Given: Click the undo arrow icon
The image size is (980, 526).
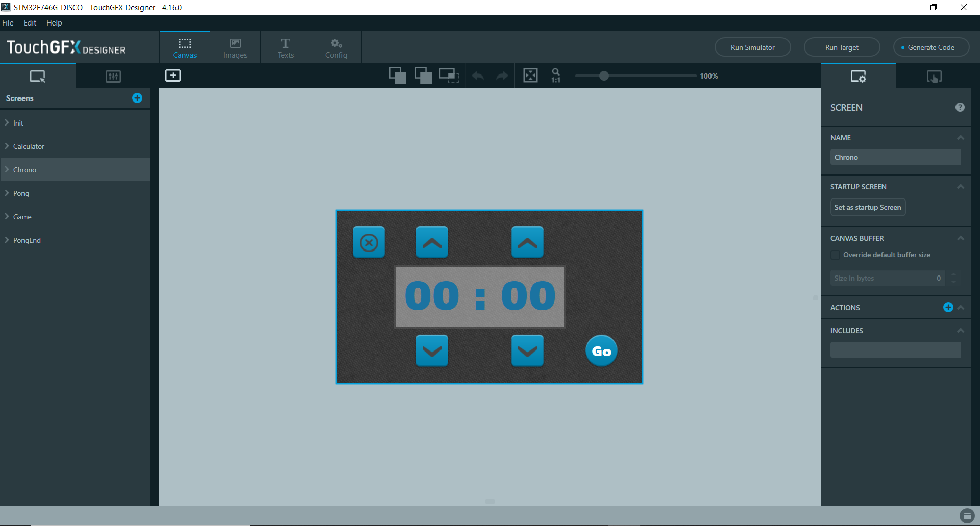Looking at the screenshot, I should 478,76.
